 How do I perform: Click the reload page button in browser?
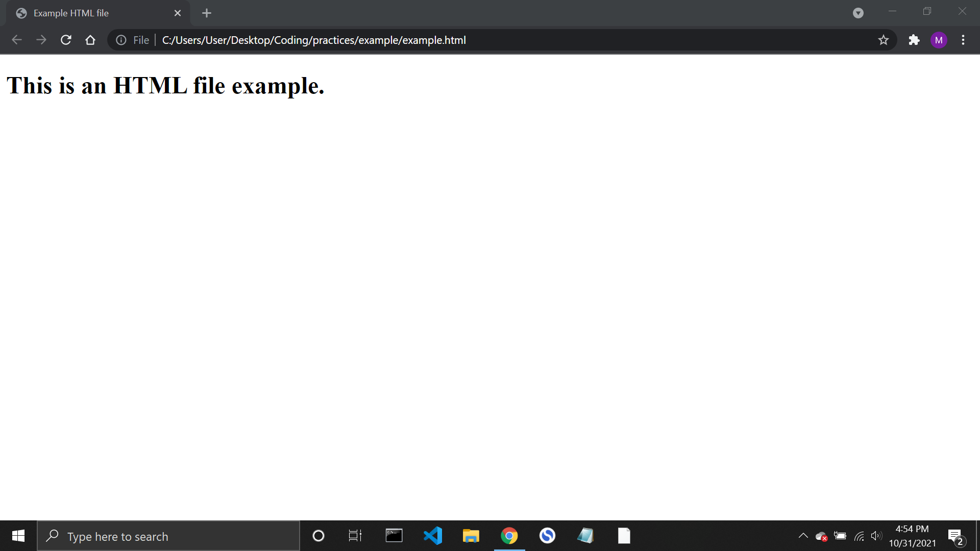point(65,40)
